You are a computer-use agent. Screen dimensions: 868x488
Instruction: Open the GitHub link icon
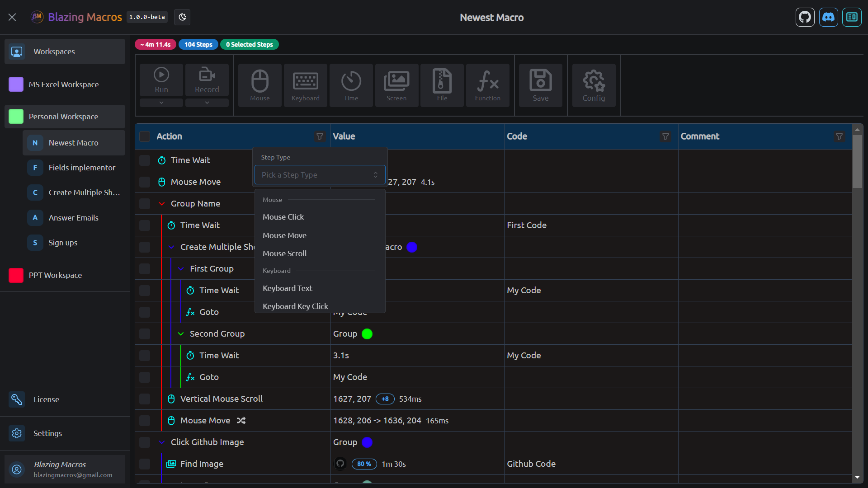pos(805,17)
